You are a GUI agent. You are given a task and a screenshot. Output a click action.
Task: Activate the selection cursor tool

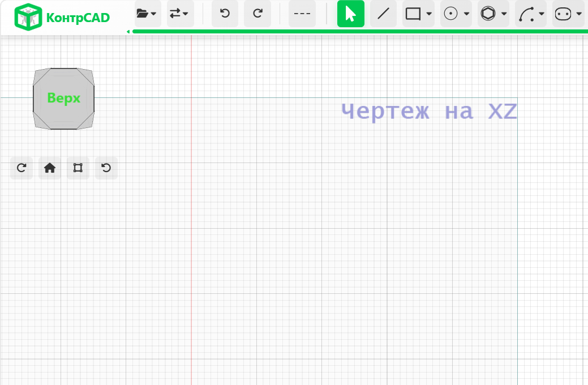[351, 14]
